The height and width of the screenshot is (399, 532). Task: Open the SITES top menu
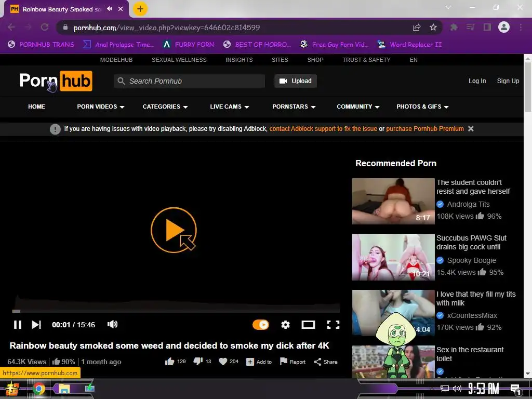click(x=280, y=60)
